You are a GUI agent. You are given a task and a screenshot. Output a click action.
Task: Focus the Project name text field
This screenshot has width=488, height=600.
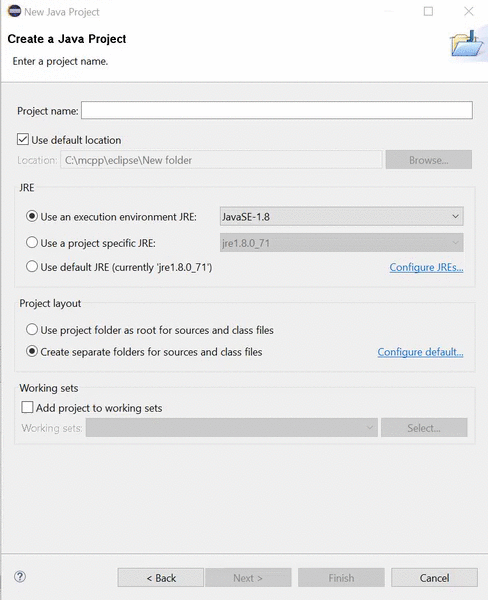pos(277,110)
